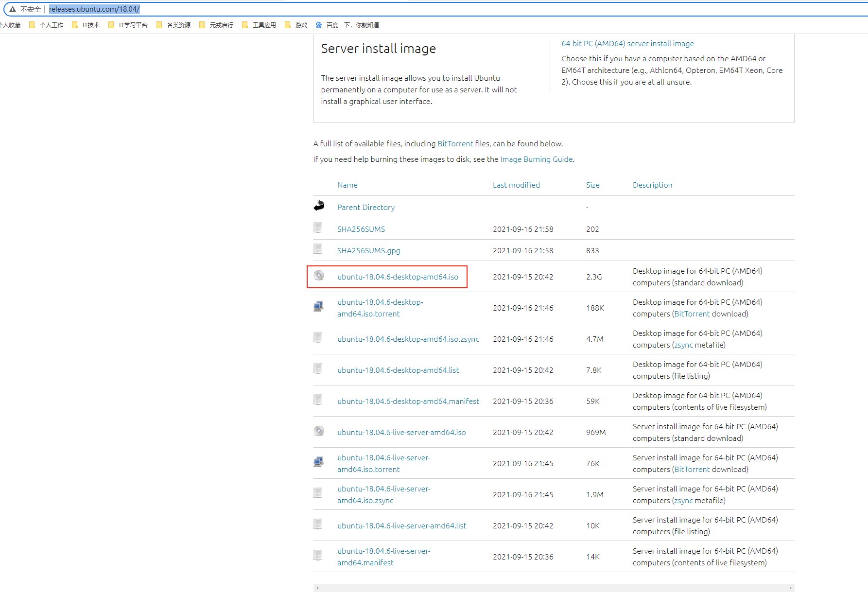Open the SHA256SUMS.gpg file link
The image size is (868, 612).
coord(369,251)
